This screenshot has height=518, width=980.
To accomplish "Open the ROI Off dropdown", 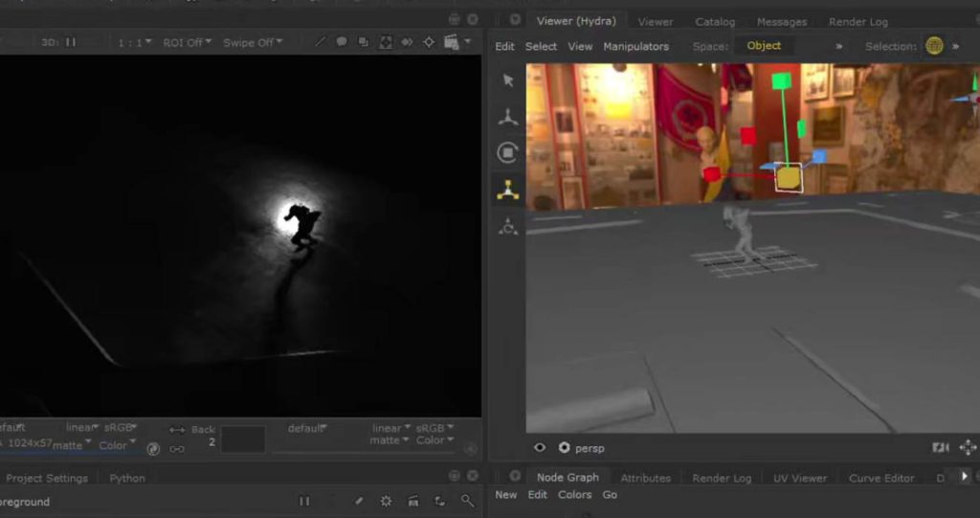I will pos(188,42).
